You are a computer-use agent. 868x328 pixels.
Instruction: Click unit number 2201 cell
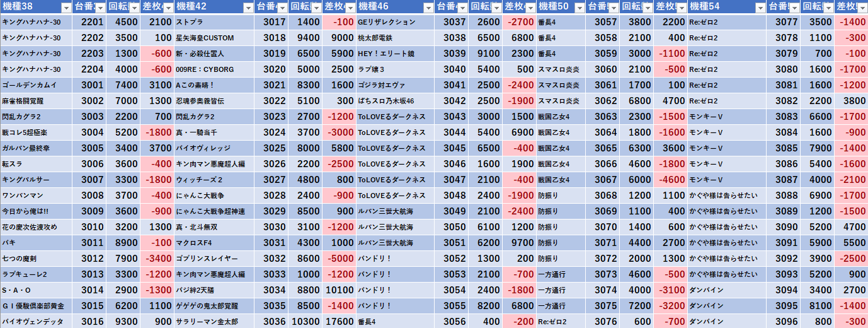coord(89,21)
